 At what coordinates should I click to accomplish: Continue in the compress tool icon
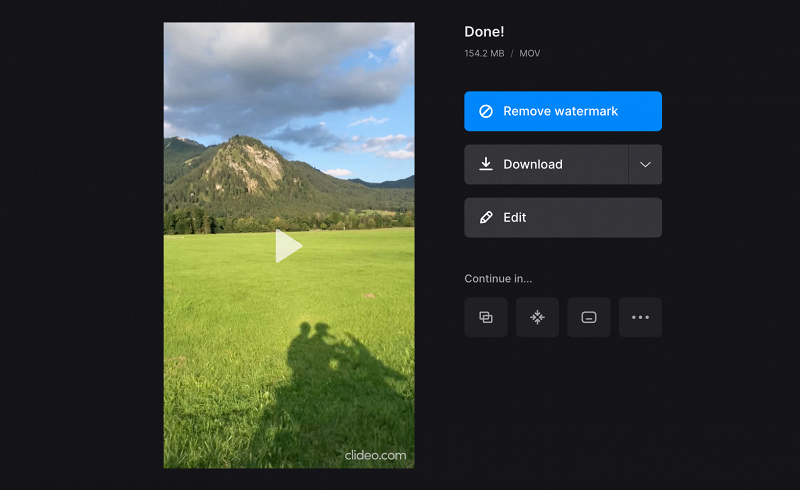[x=537, y=317]
